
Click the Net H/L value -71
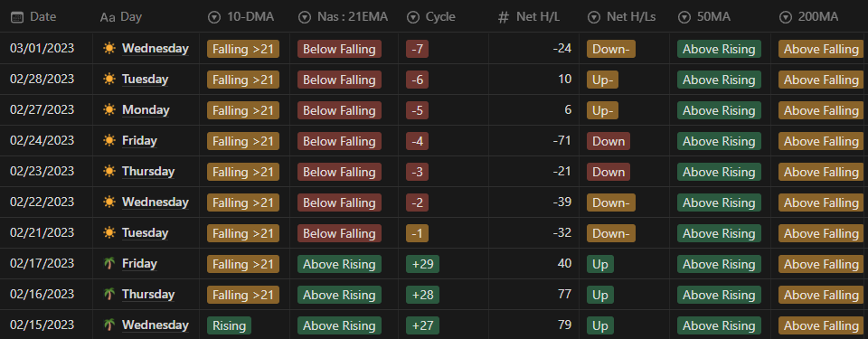tap(561, 141)
